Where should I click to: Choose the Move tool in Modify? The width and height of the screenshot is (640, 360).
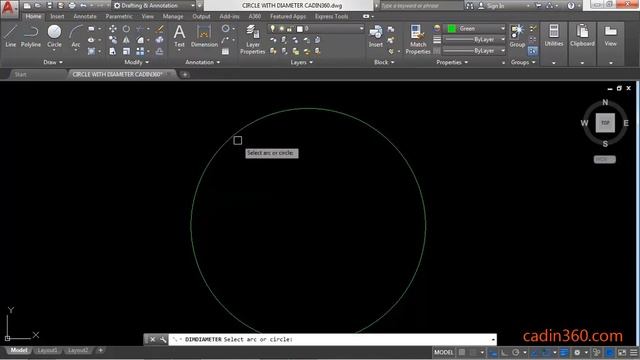[113, 29]
